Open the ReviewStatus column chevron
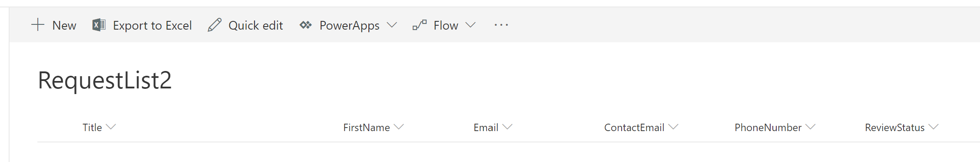 tap(934, 127)
